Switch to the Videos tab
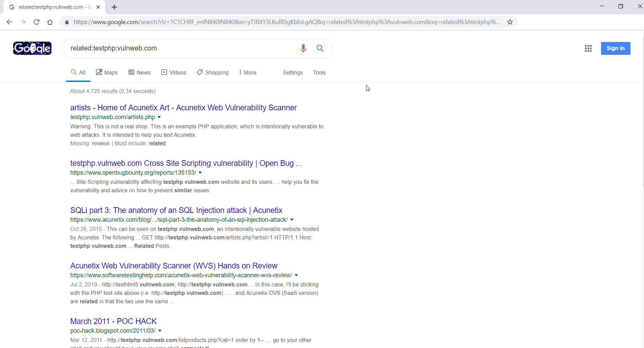 [x=174, y=72]
